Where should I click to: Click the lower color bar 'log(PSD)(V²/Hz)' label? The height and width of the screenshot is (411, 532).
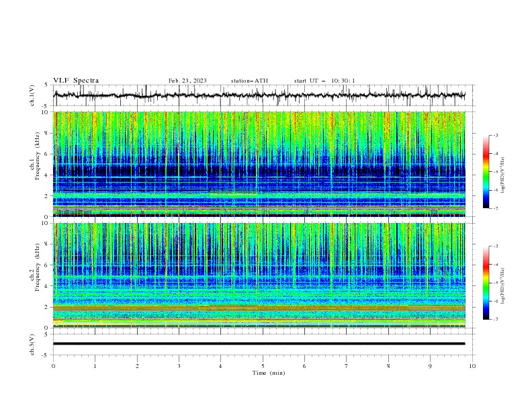[502, 286]
